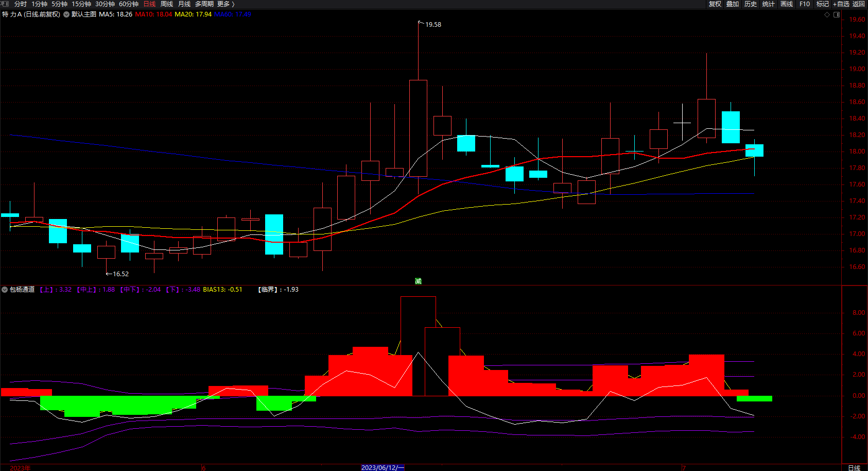Click the BIAS13: -0.51 label
Viewport: 868px width, 471px height.
(x=222, y=290)
